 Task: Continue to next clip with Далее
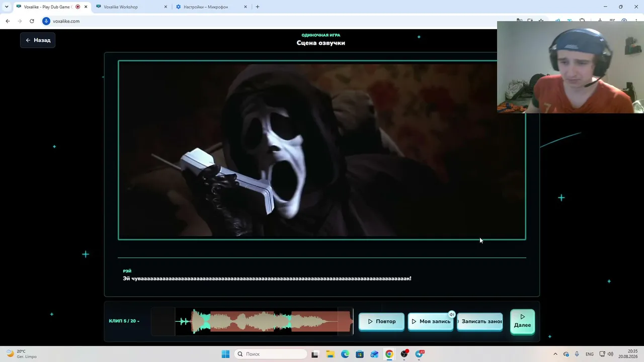pos(522,321)
